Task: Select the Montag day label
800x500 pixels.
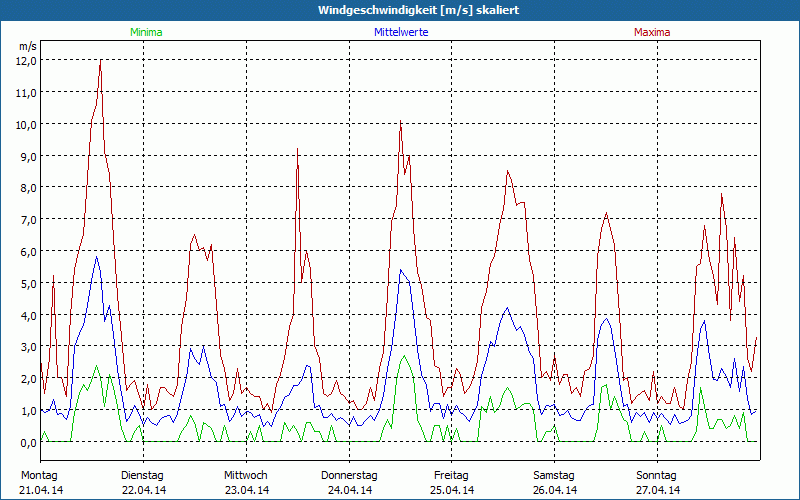Action: click(39, 474)
